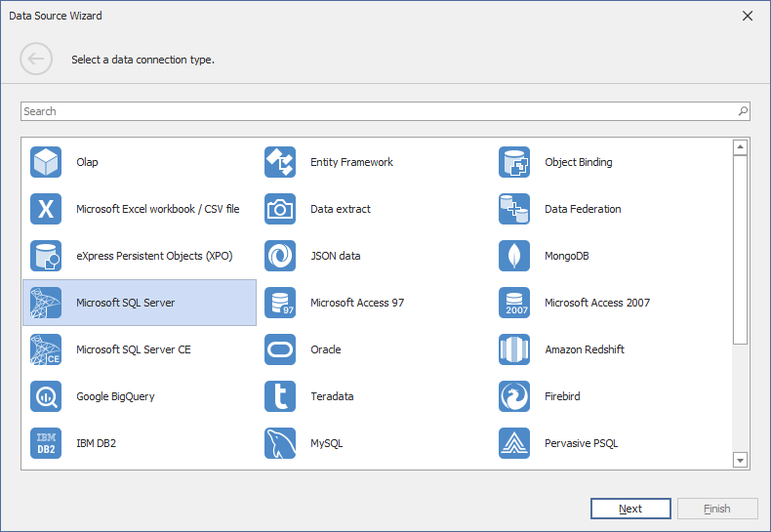Select the SQL Server CE icon

46,349
